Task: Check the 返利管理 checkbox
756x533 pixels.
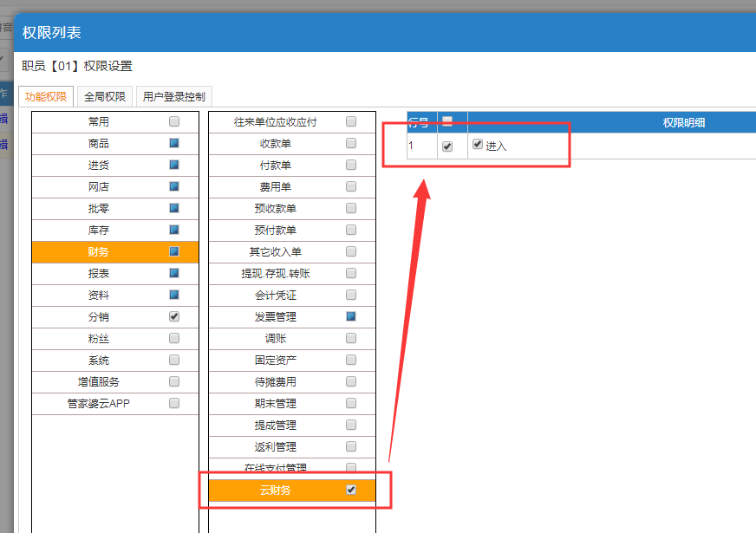Action: pos(351,446)
